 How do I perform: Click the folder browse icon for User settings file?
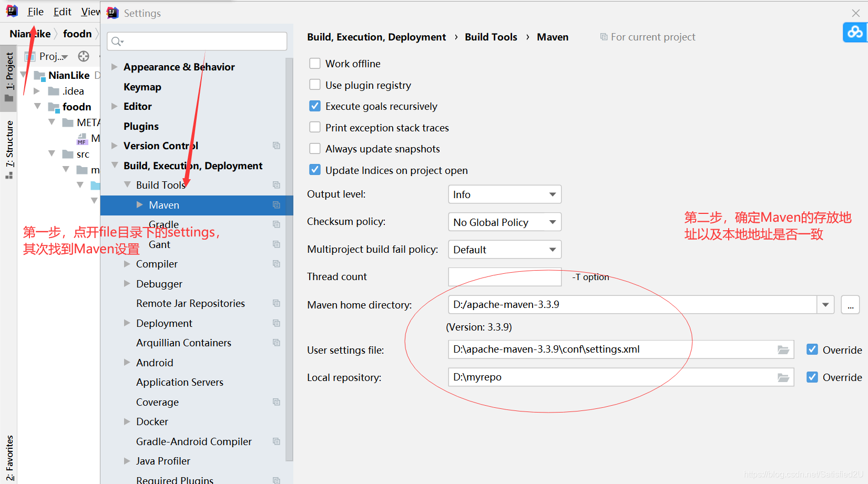tap(783, 349)
